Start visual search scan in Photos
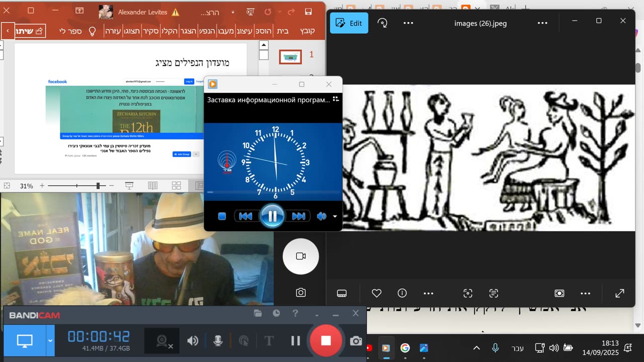This screenshot has height=362, width=644. (468, 293)
